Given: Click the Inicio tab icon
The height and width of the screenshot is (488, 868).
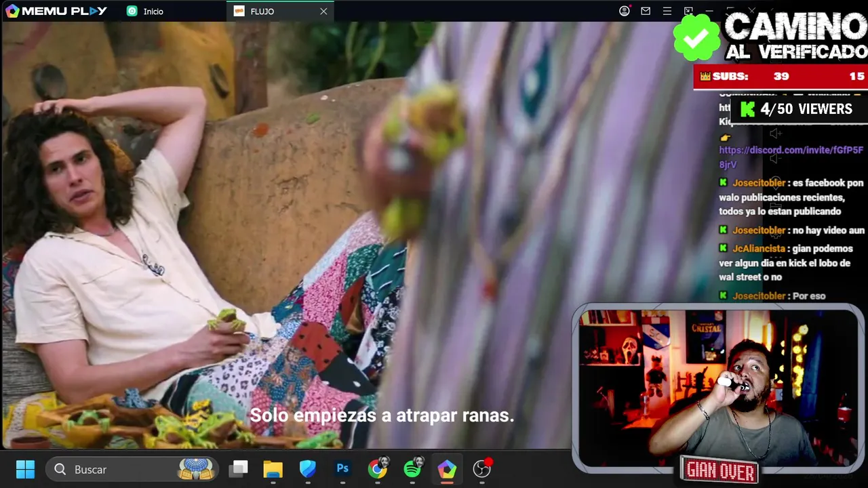Looking at the screenshot, I should coord(132,11).
